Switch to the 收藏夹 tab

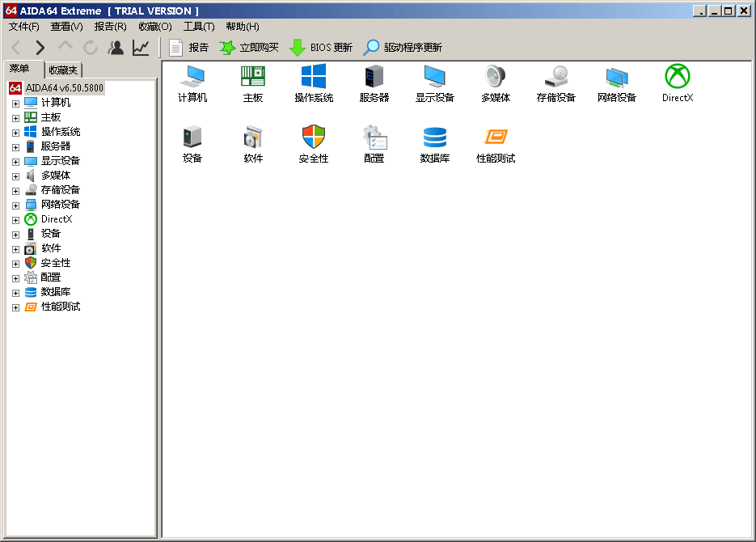(63, 70)
